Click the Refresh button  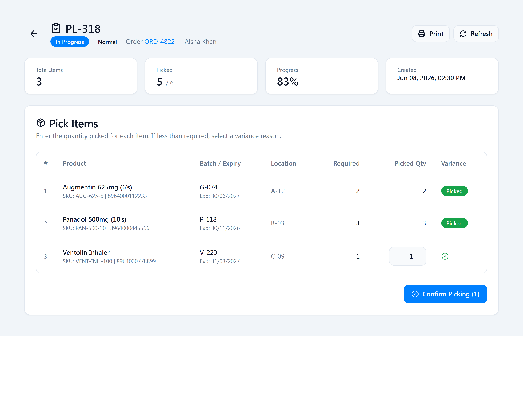click(x=476, y=34)
